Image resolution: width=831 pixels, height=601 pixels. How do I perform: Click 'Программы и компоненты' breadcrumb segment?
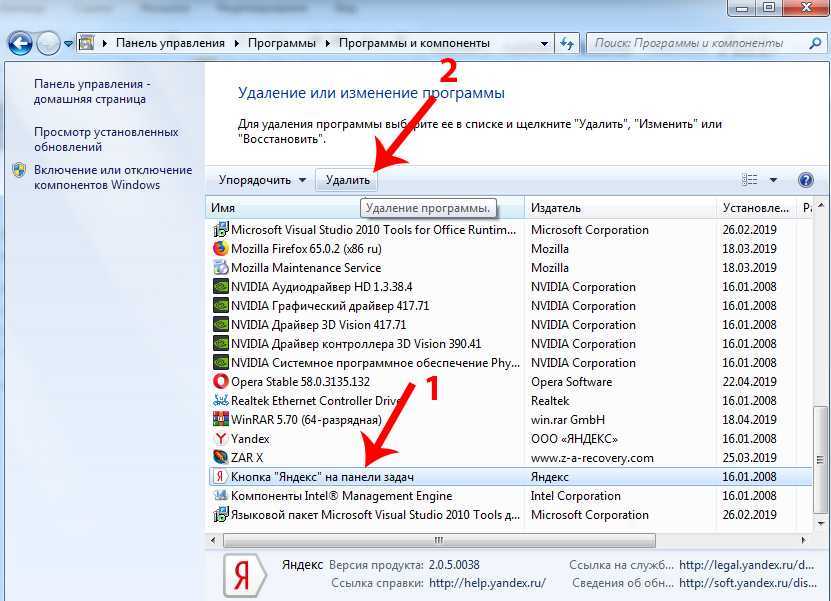[x=414, y=43]
